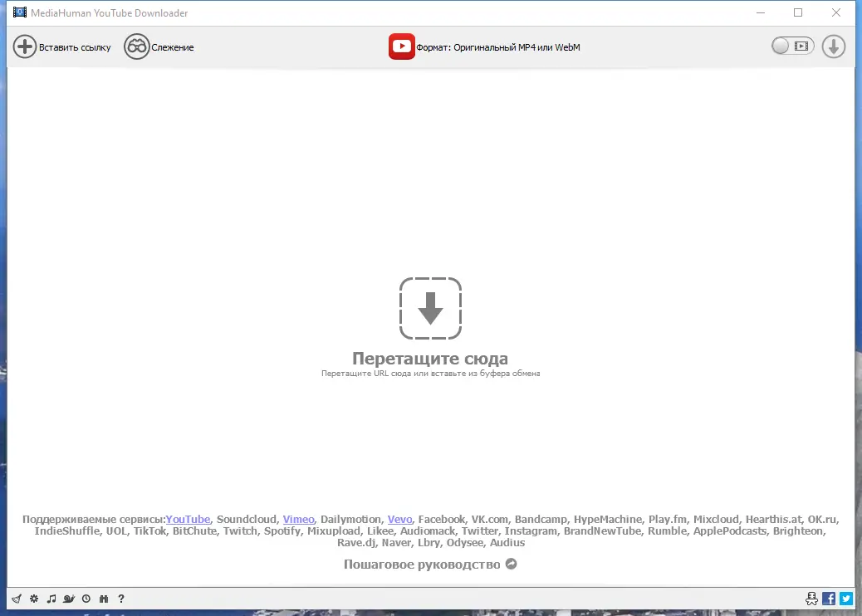
Task: Open settings via the gear icon
Action: tap(34, 599)
